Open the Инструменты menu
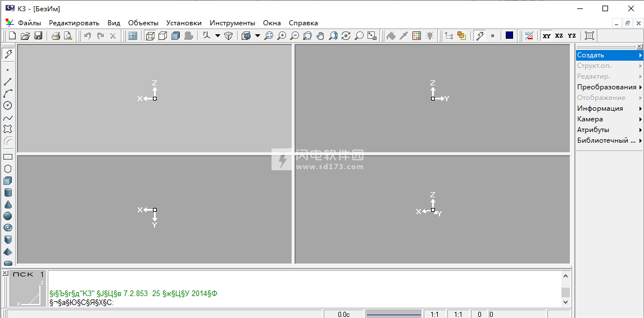Image resolution: width=644 pixels, height=318 pixels. [232, 23]
